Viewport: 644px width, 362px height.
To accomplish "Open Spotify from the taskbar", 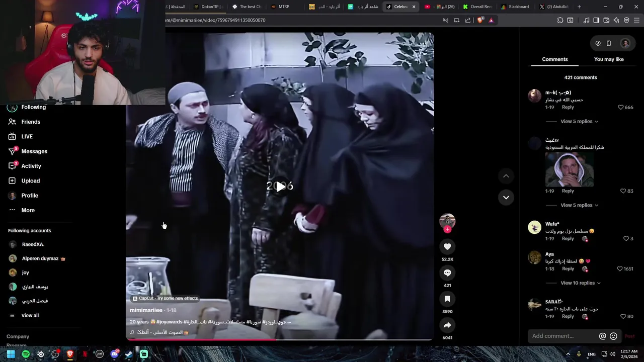I will coord(26,354).
